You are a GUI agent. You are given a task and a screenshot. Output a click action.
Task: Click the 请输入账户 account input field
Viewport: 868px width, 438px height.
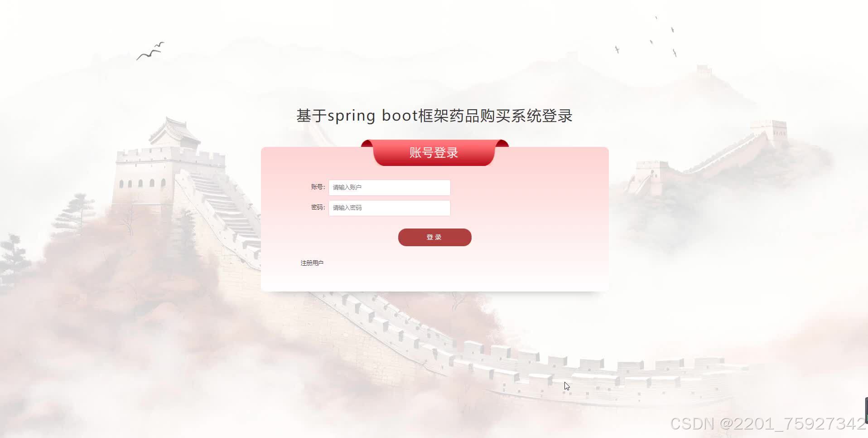389,187
